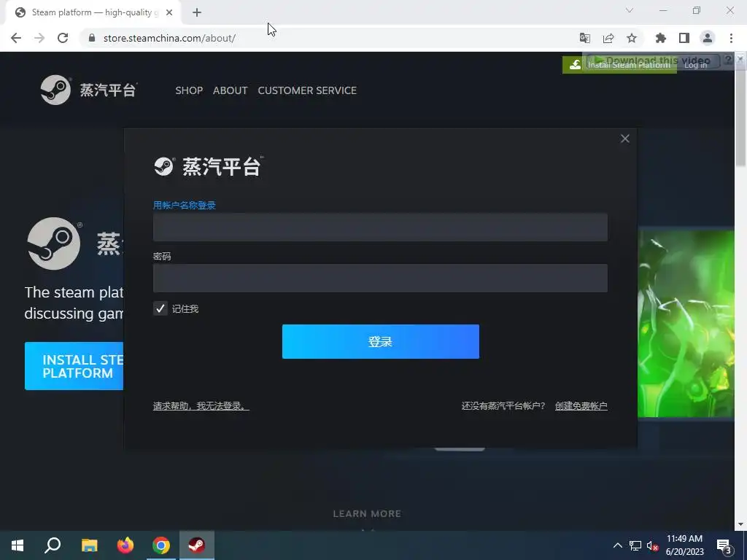Close the login dialog
Image resolution: width=747 pixels, height=560 pixels.
click(x=625, y=139)
